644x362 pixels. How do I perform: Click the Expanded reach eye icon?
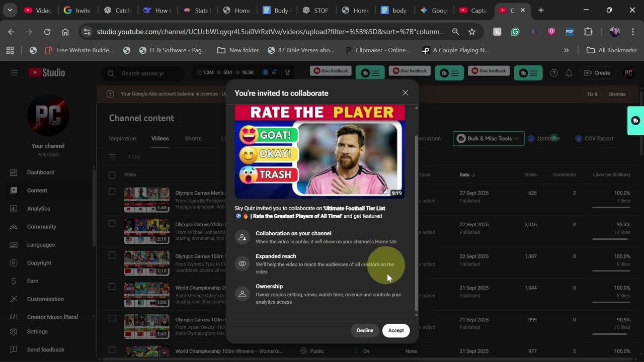(243, 264)
